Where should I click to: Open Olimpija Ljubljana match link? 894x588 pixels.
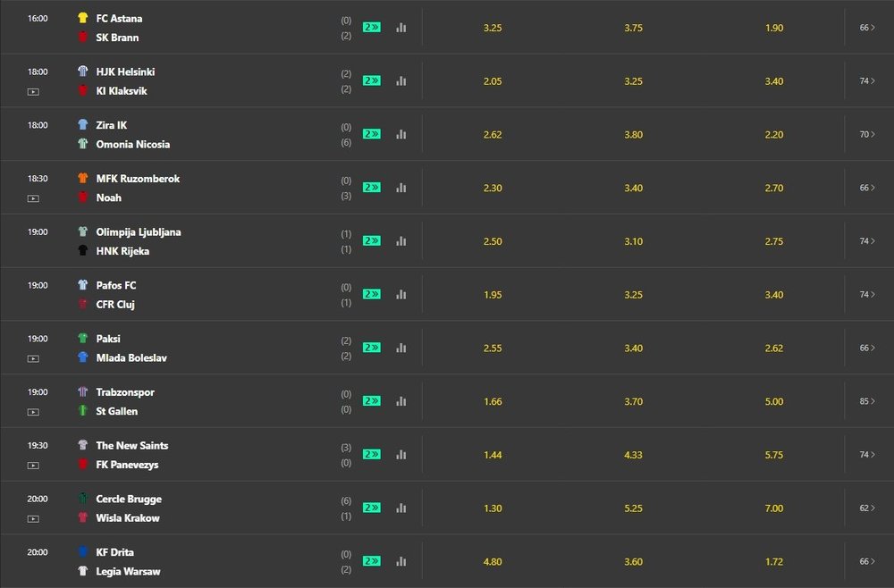(139, 232)
